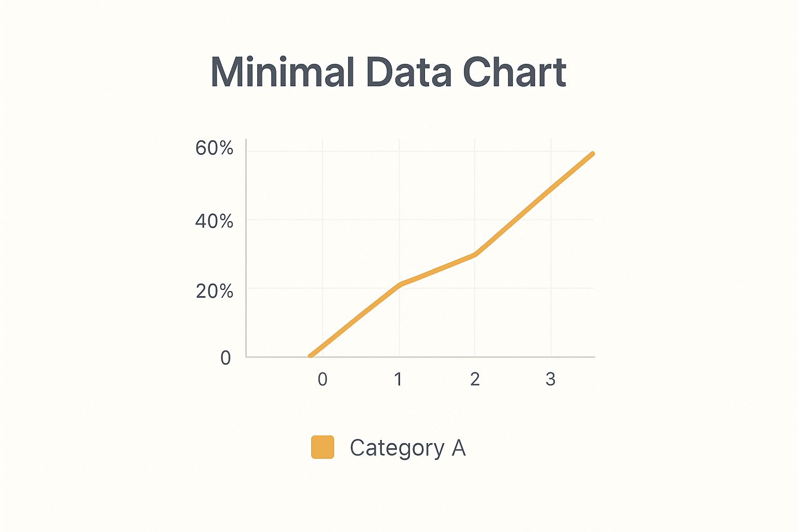Click the 0 label on the y-axis

pyautogui.click(x=225, y=358)
